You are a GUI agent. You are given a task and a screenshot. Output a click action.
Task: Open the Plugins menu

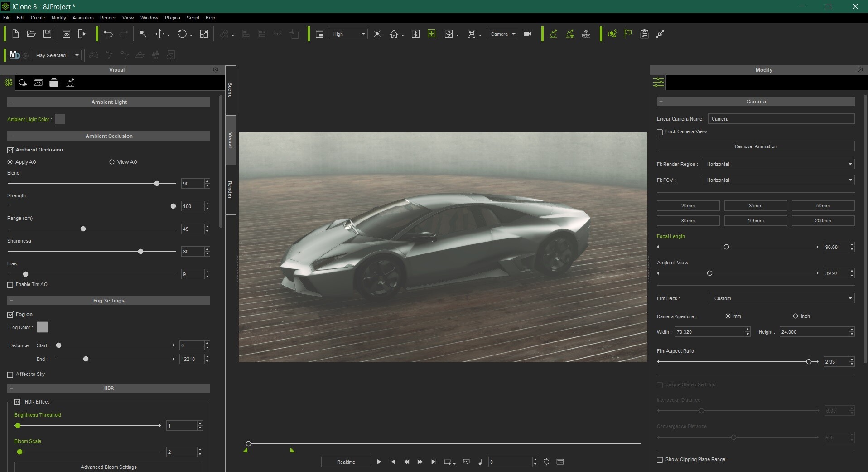tap(172, 18)
